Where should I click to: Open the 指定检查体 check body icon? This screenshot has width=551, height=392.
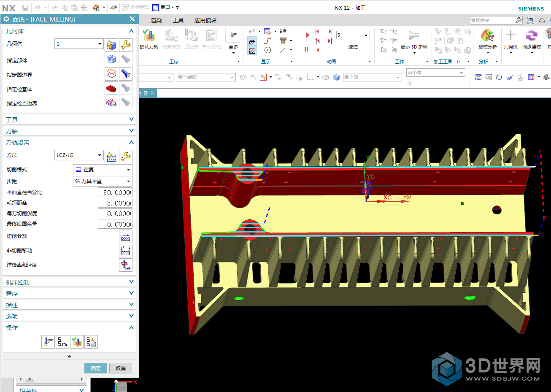111,88
